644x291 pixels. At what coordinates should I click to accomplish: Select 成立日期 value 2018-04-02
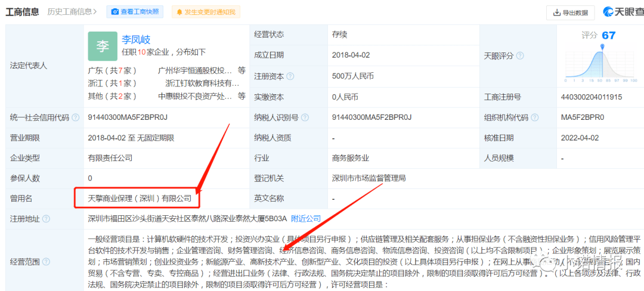tap(352, 55)
